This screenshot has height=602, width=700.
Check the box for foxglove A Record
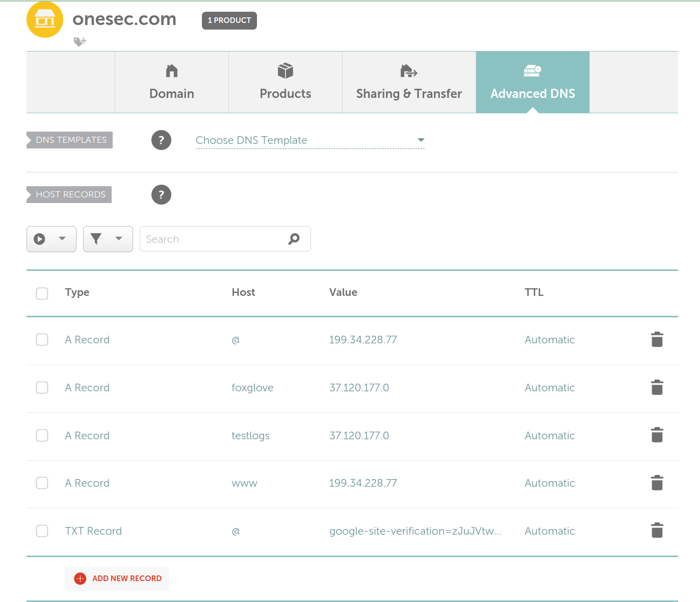(42, 388)
